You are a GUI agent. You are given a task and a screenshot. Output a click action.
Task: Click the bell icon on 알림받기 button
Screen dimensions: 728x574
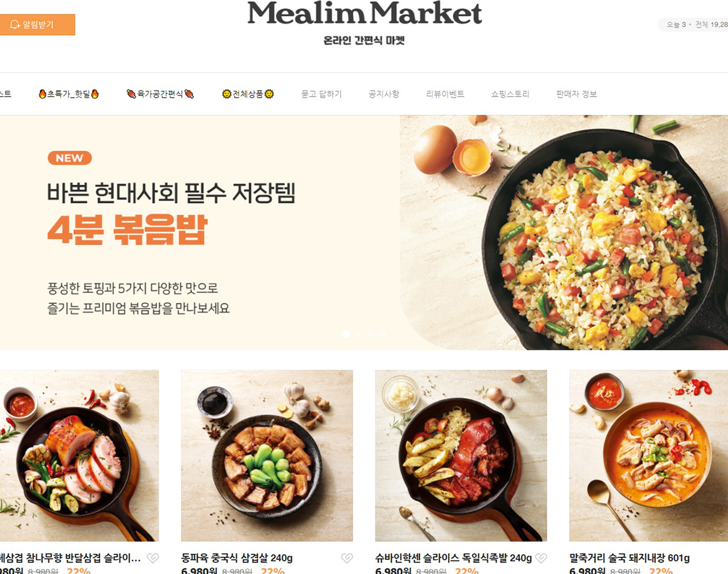pyautogui.click(x=15, y=24)
